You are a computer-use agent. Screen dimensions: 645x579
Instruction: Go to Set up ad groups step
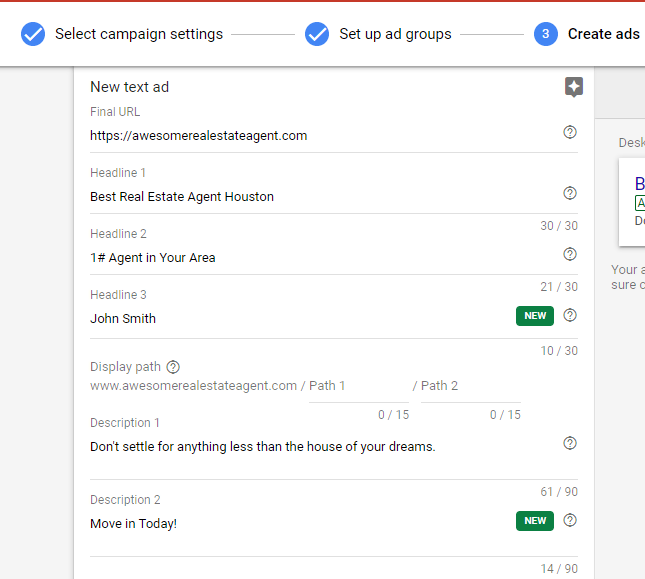point(395,34)
